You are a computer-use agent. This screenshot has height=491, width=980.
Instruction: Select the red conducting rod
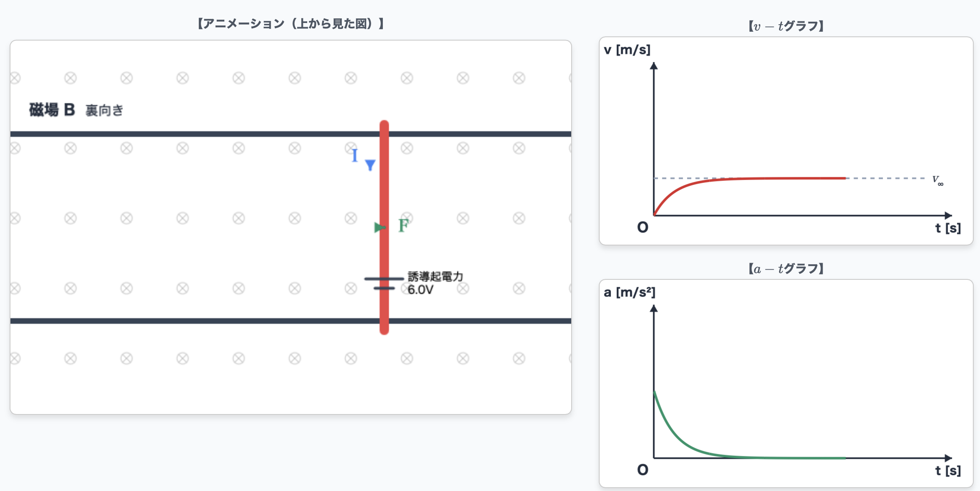tap(384, 228)
